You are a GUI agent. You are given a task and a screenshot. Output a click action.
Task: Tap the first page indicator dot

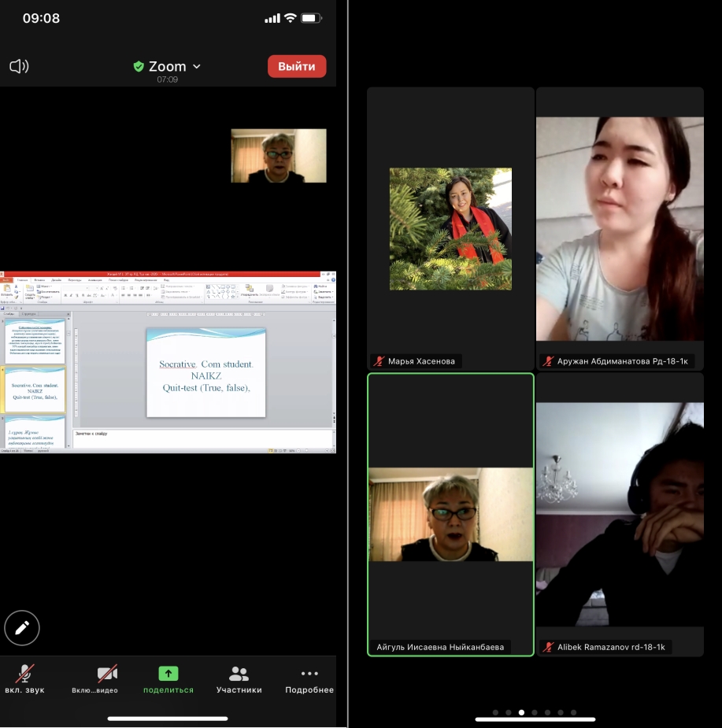tap(495, 712)
